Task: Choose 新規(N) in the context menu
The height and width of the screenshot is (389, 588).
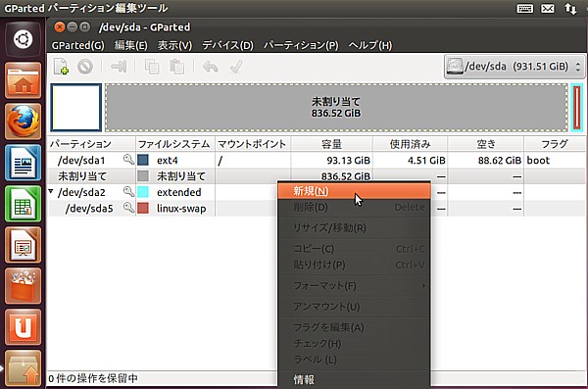Action: coord(354,191)
